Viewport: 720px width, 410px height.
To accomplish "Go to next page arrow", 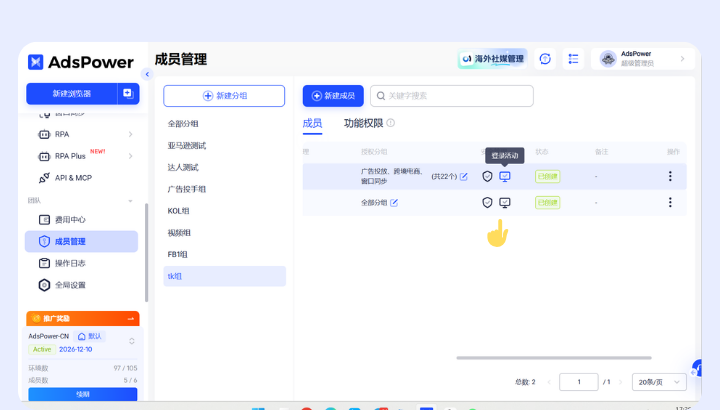I will (620, 382).
